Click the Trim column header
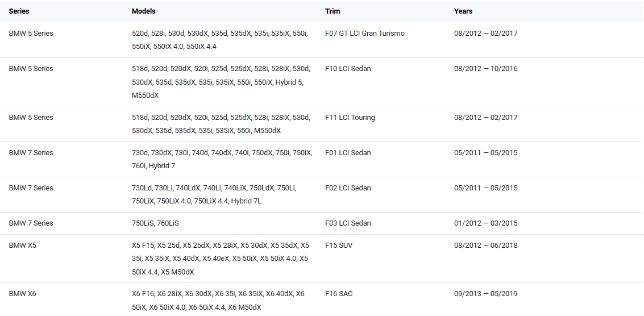The image size is (644, 316). (x=332, y=11)
